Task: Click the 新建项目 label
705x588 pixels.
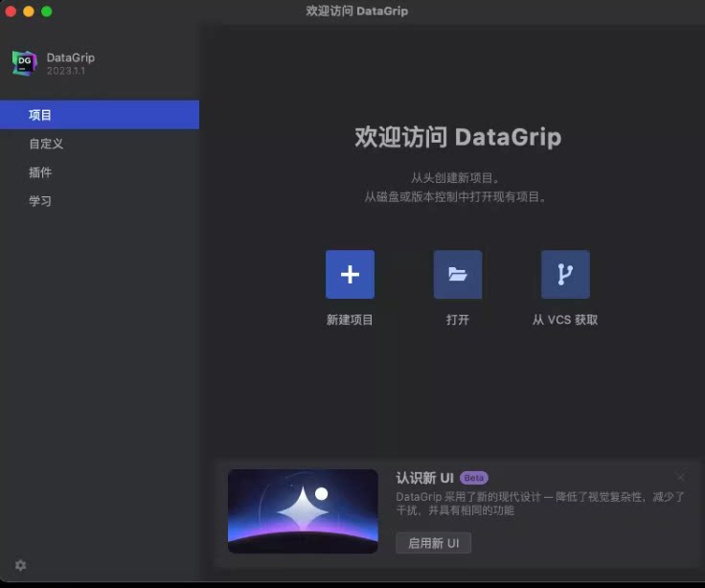Action: (350, 320)
